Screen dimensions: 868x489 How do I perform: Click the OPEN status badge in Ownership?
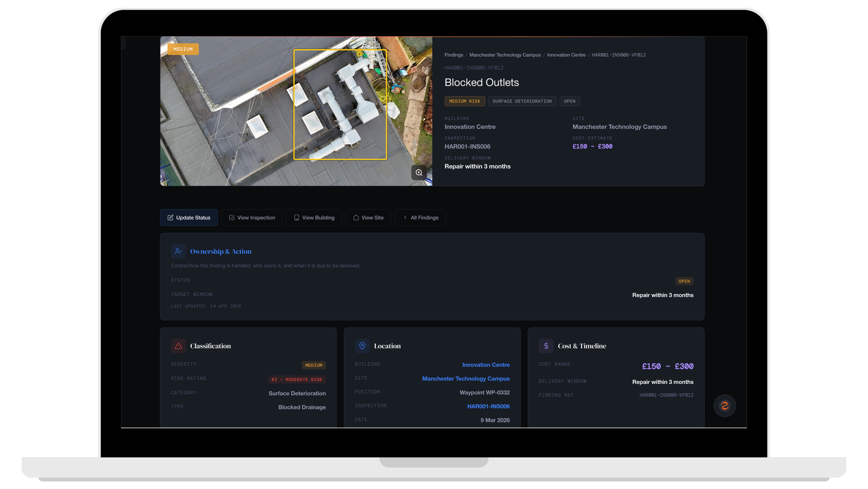[684, 281]
